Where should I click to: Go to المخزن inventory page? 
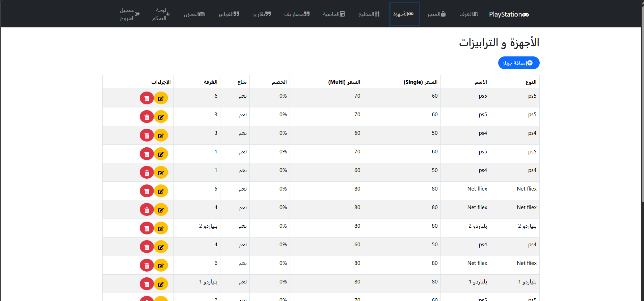(x=194, y=14)
